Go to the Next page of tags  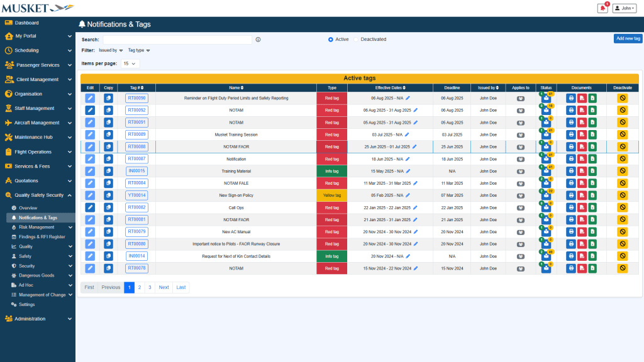coord(164,287)
